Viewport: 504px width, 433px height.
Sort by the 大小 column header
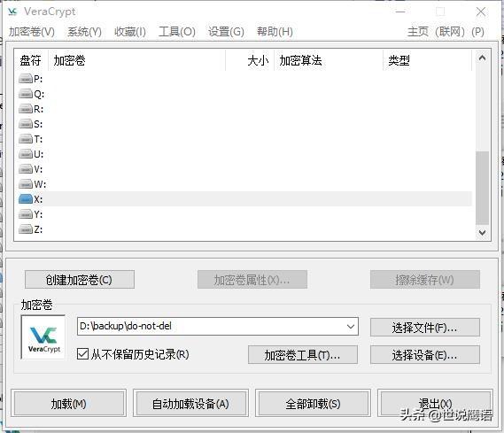[x=250, y=60]
